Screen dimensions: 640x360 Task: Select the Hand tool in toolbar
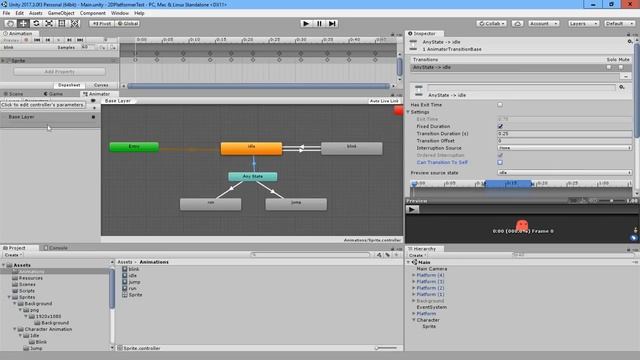(x=10, y=24)
